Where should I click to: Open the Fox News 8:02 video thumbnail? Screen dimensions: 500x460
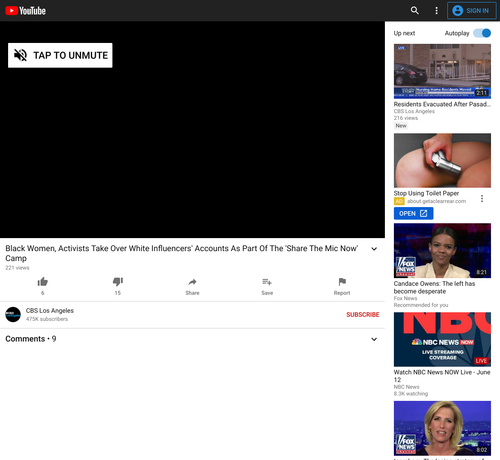point(442,428)
